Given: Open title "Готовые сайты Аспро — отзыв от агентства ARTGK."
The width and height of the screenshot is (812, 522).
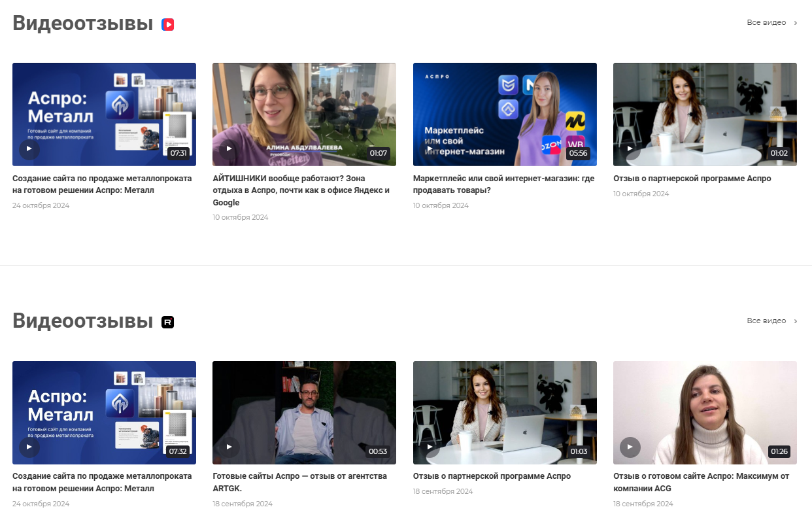Looking at the screenshot, I should (299, 482).
